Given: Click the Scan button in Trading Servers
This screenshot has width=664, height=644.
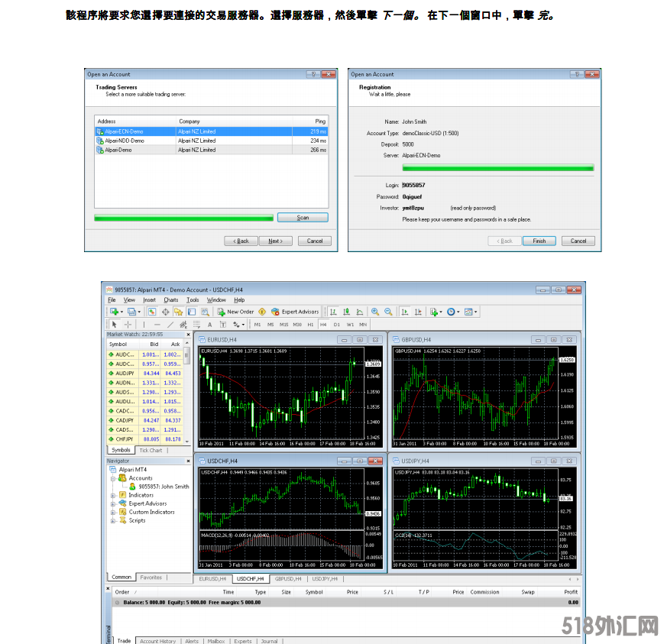Looking at the screenshot, I should pos(303,218).
